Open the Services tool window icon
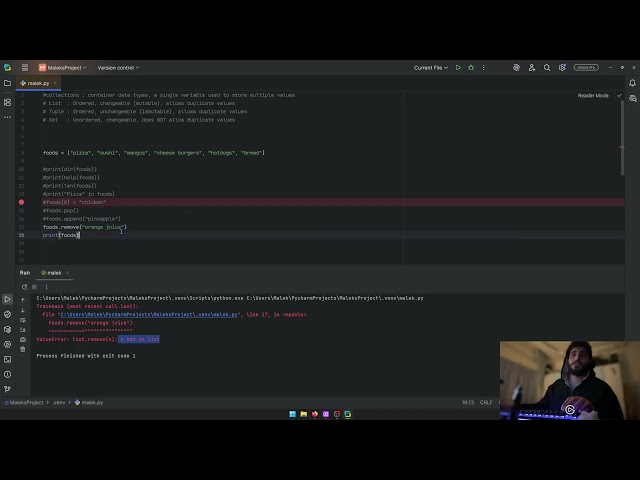Screen dimensions: 640x480 tap(7, 344)
